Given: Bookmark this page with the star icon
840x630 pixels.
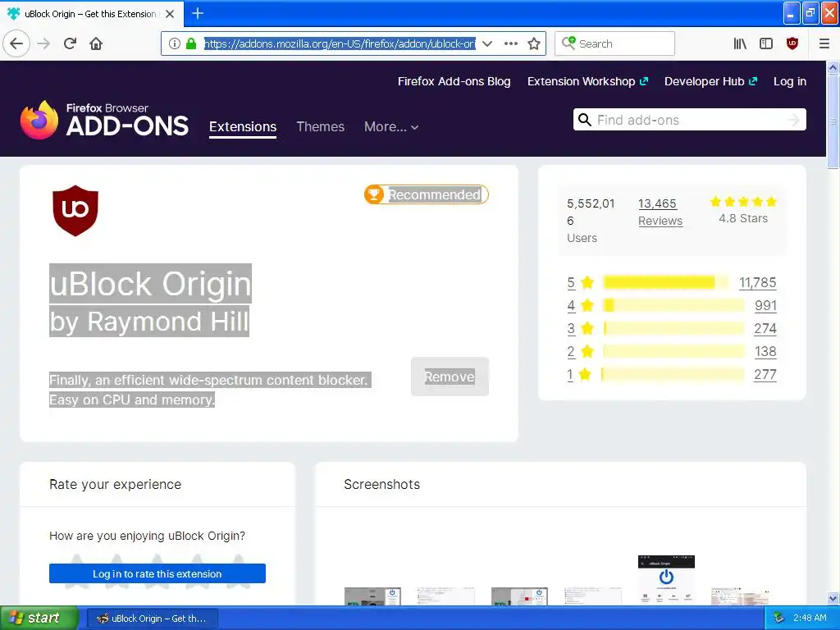Looking at the screenshot, I should (533, 43).
